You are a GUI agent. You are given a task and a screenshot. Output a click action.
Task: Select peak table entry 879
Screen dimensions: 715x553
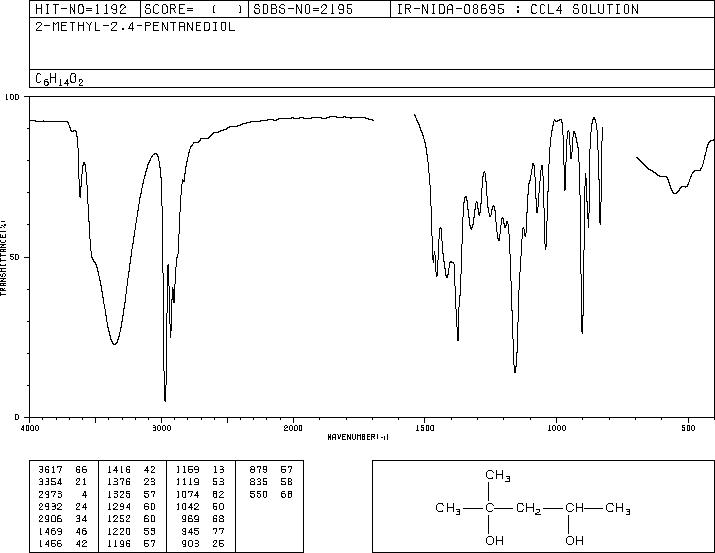tap(259, 470)
